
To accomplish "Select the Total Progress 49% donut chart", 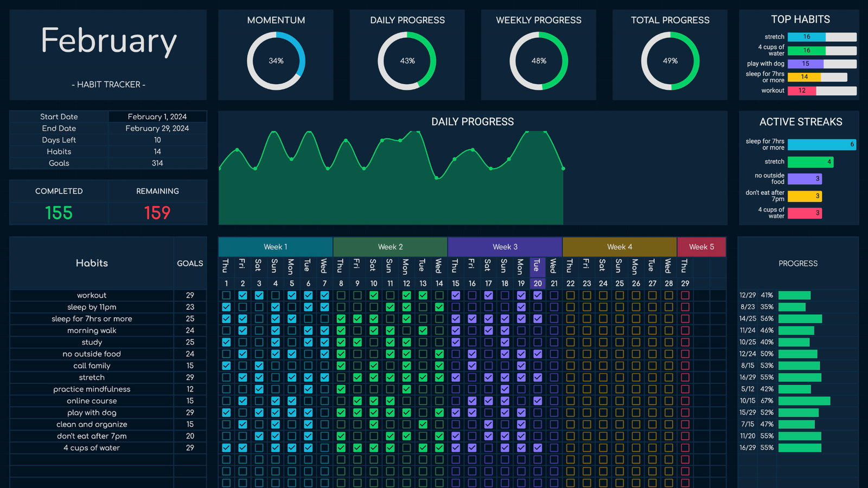I will point(670,61).
